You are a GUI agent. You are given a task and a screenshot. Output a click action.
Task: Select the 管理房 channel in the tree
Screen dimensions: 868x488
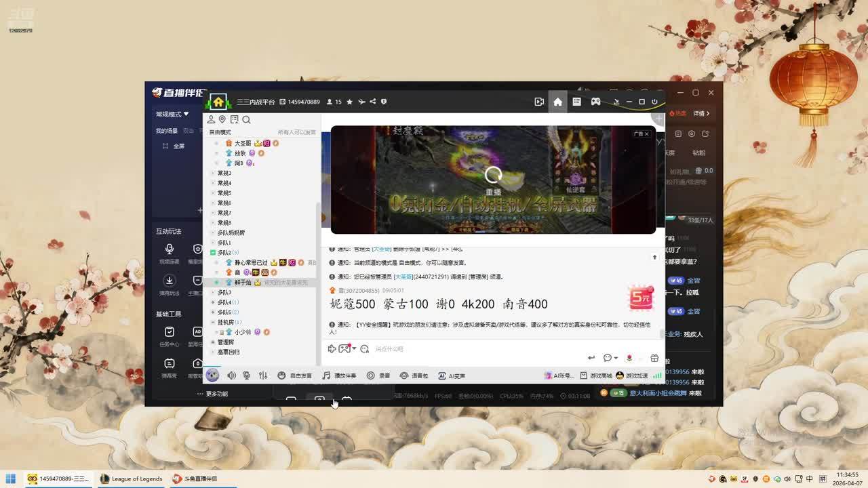click(x=225, y=342)
